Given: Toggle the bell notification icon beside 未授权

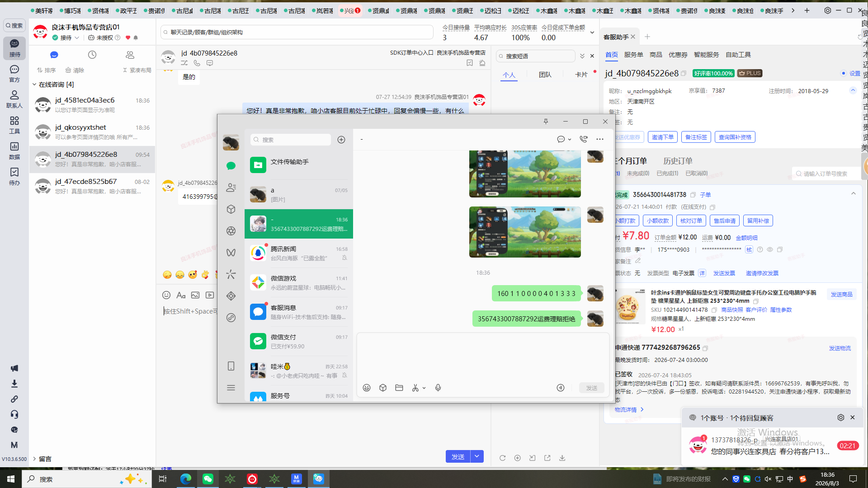Looking at the screenshot, I should tap(136, 38).
